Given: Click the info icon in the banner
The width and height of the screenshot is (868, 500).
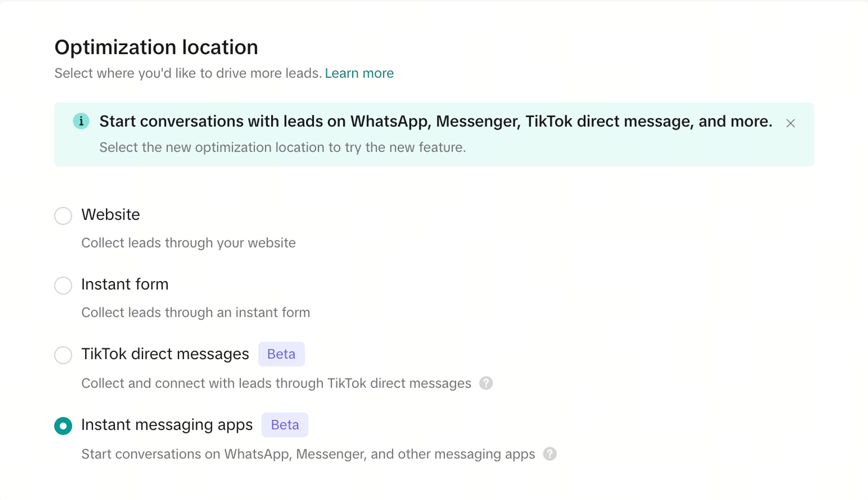Looking at the screenshot, I should 81,121.
